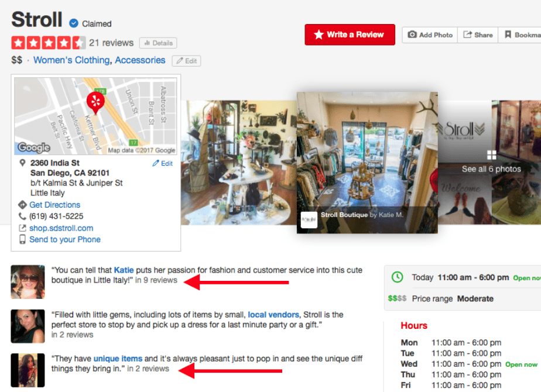Edit the business categories
Screen dimensions: 541x392
coord(186,61)
